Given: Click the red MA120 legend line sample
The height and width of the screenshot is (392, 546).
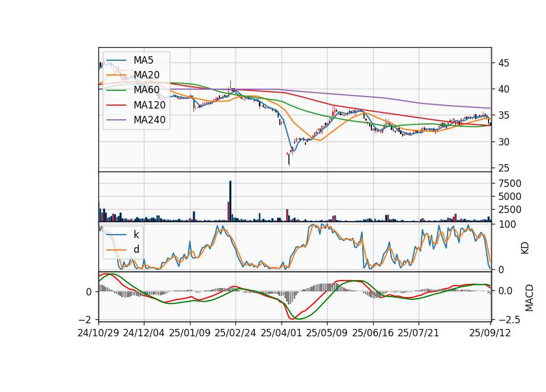Looking at the screenshot, I should click(116, 105).
